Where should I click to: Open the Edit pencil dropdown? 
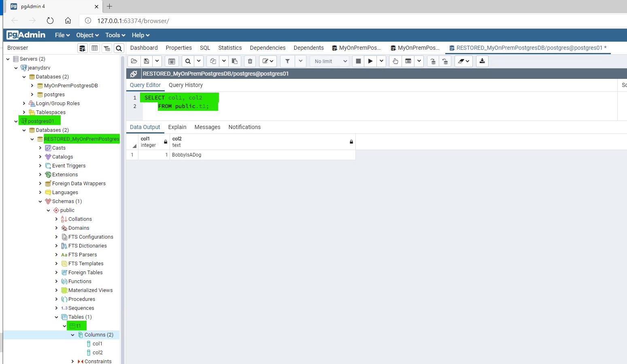click(x=268, y=61)
